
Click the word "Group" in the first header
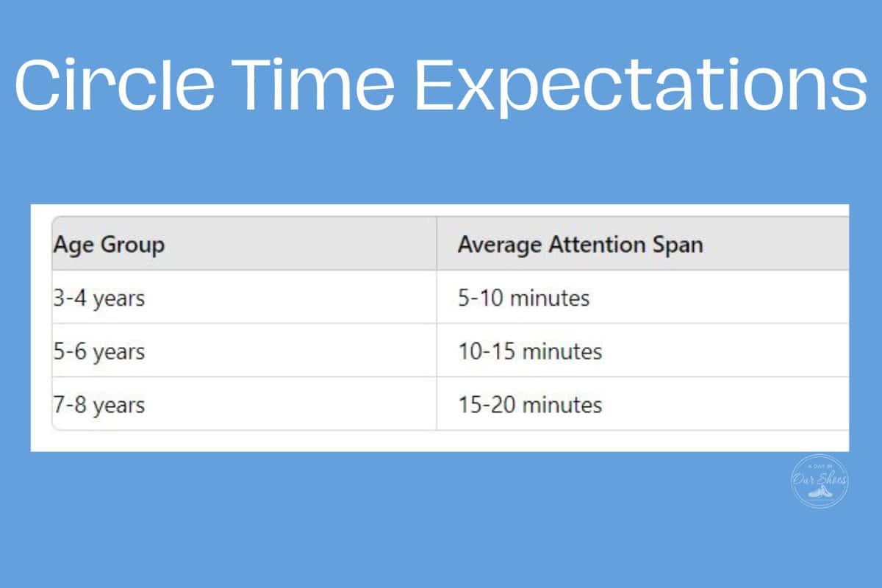tap(132, 245)
